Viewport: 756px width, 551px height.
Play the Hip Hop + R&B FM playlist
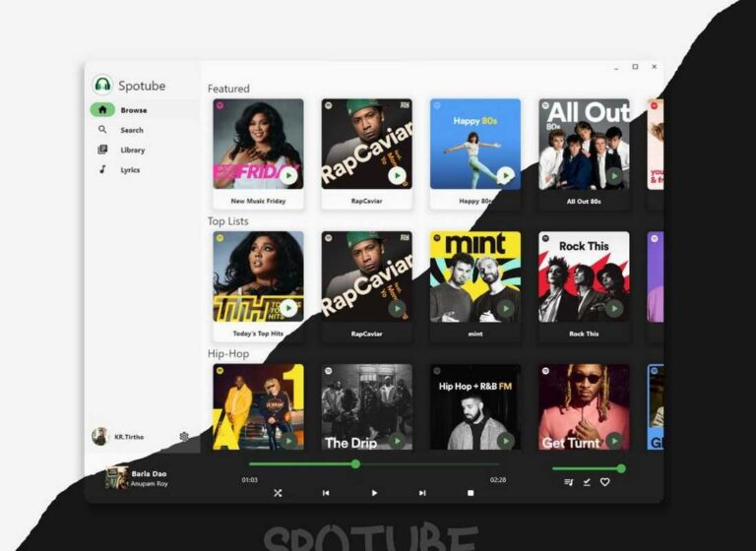click(505, 441)
